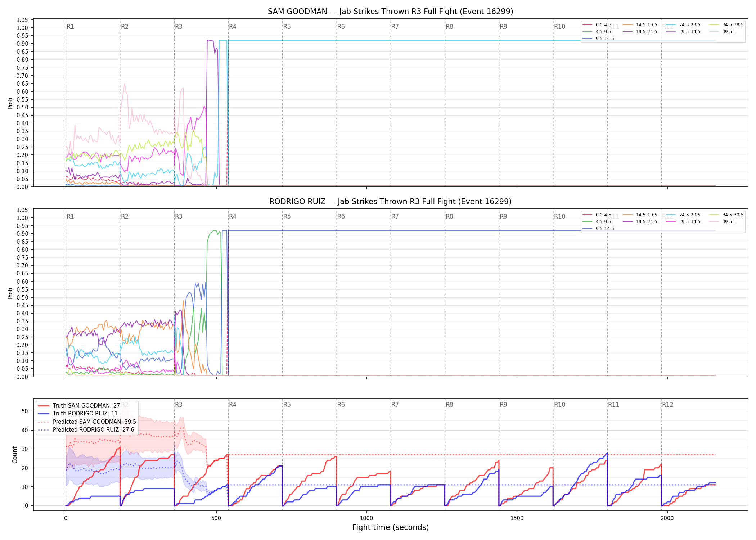
Task: Click the Sam Goodman chart title
Action: click(390, 12)
